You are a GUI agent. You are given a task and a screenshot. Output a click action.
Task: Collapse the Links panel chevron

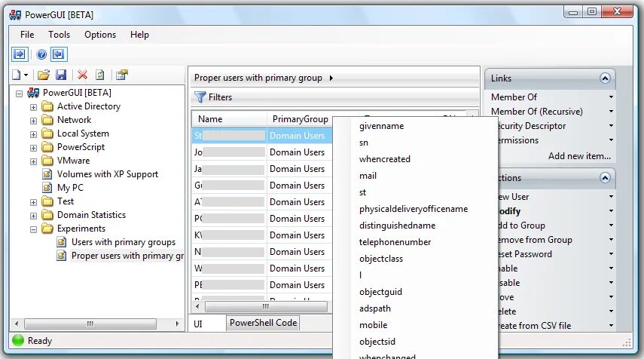click(x=605, y=78)
